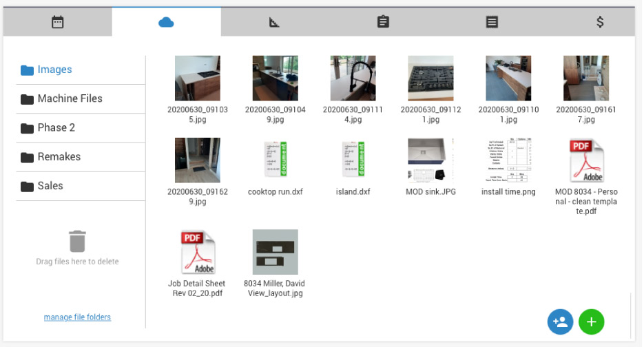Screen dimensions: 644x347
Task: Click the file name cooktop run.dxf
Action: [276, 192]
